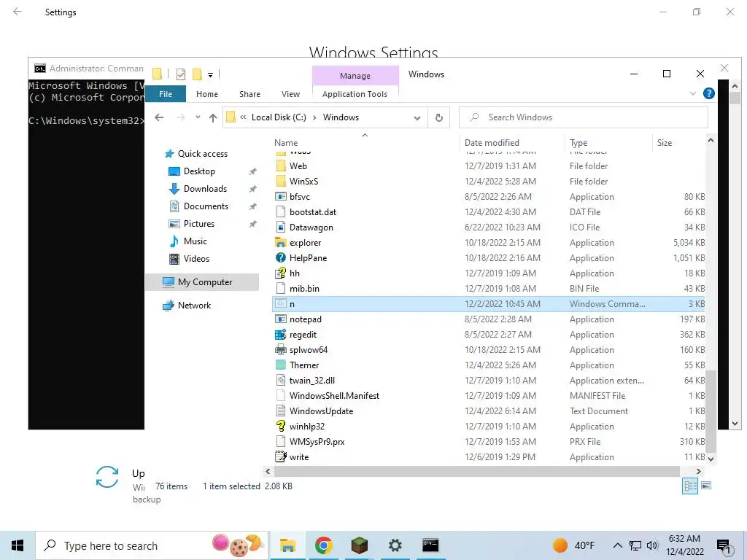Screen dimensions: 747x560
Task: Open Network in navigation pane
Action: [x=194, y=306]
